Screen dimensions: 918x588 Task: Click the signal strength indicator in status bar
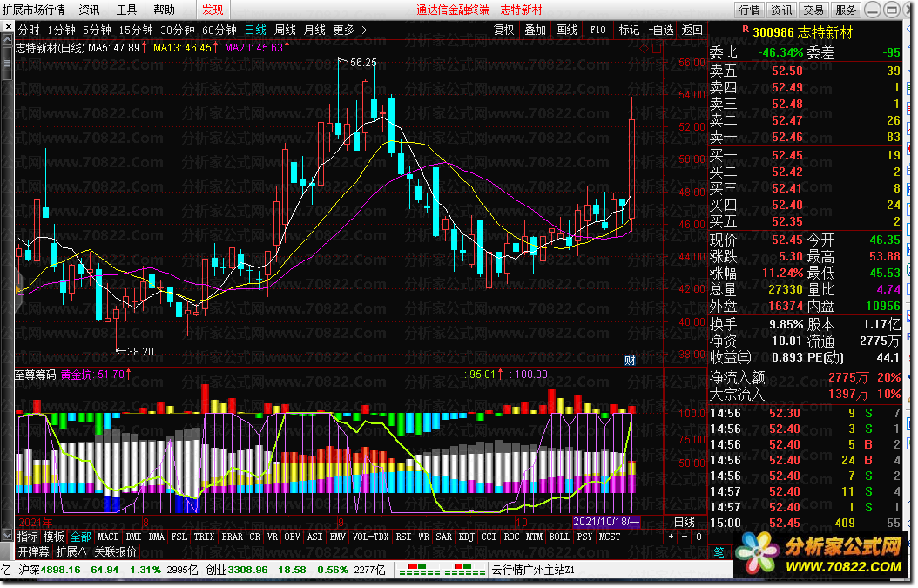[442, 569]
